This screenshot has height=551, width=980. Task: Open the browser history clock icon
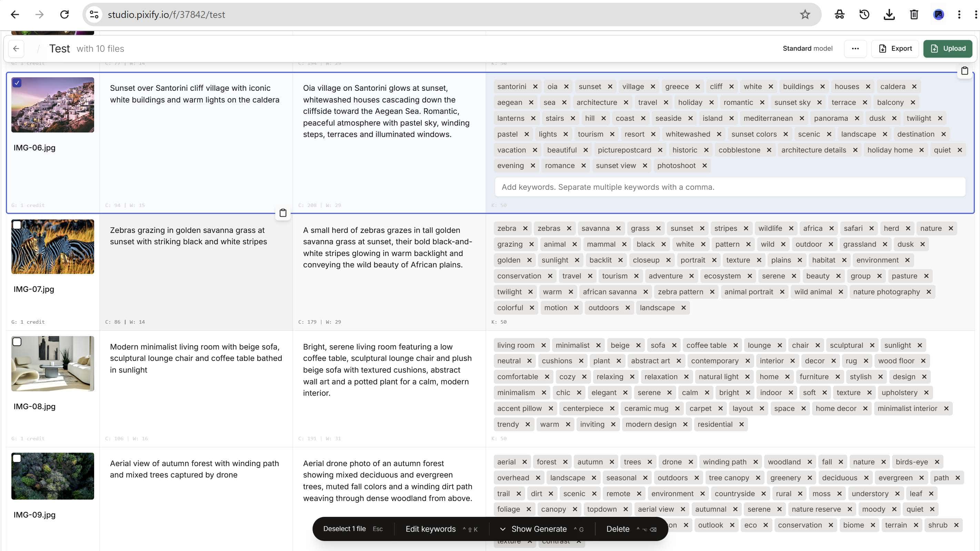pos(864,14)
